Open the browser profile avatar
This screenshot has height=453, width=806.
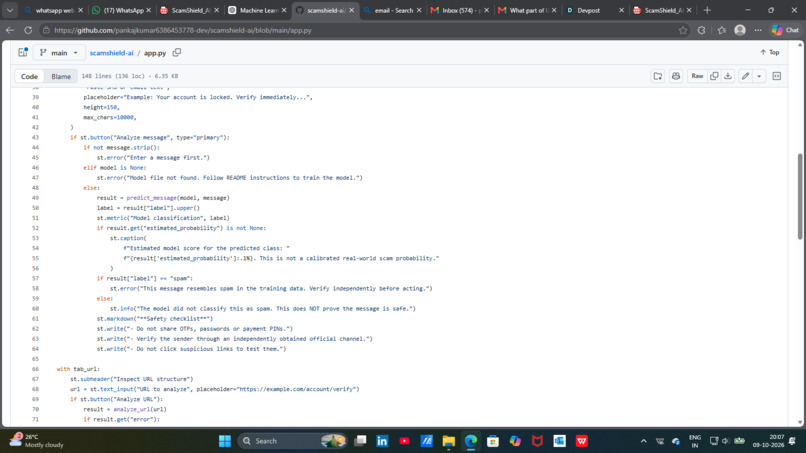740,30
